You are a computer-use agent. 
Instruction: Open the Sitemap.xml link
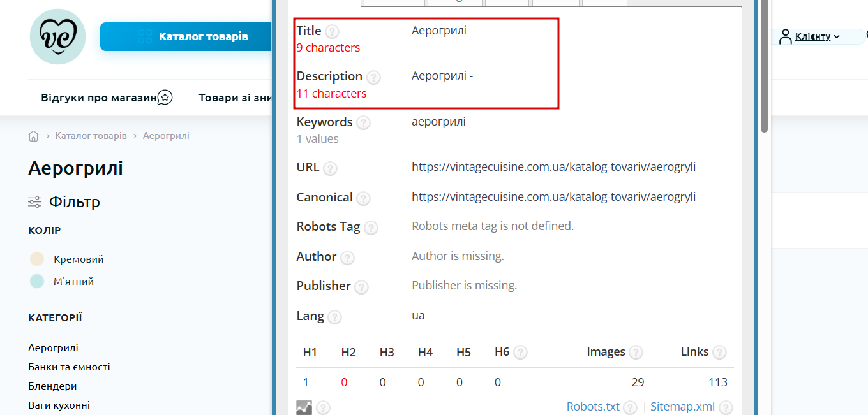click(682, 407)
